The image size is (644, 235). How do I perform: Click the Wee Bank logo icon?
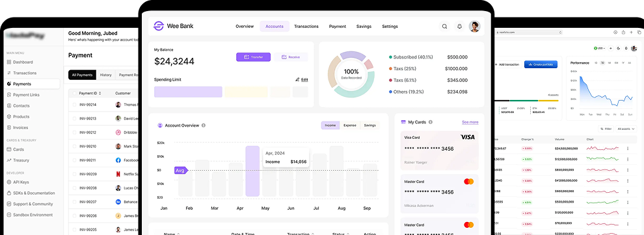[x=158, y=26]
